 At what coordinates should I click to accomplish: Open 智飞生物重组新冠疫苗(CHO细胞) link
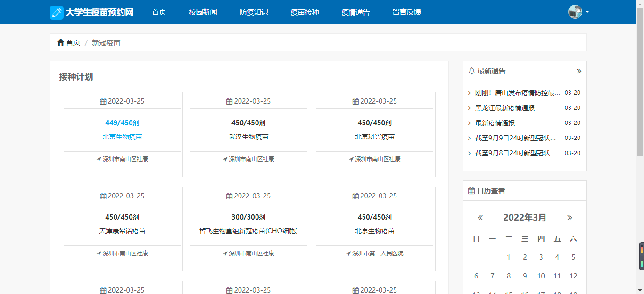(x=248, y=231)
